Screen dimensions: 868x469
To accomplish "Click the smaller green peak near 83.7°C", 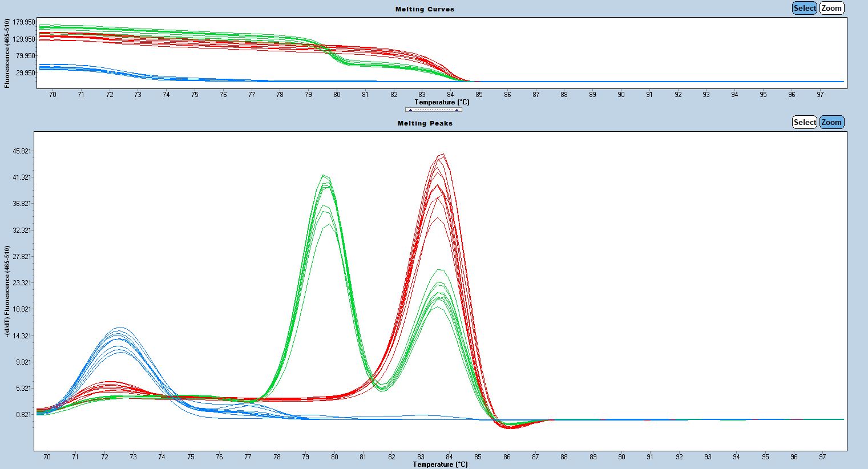I will coord(439,270).
